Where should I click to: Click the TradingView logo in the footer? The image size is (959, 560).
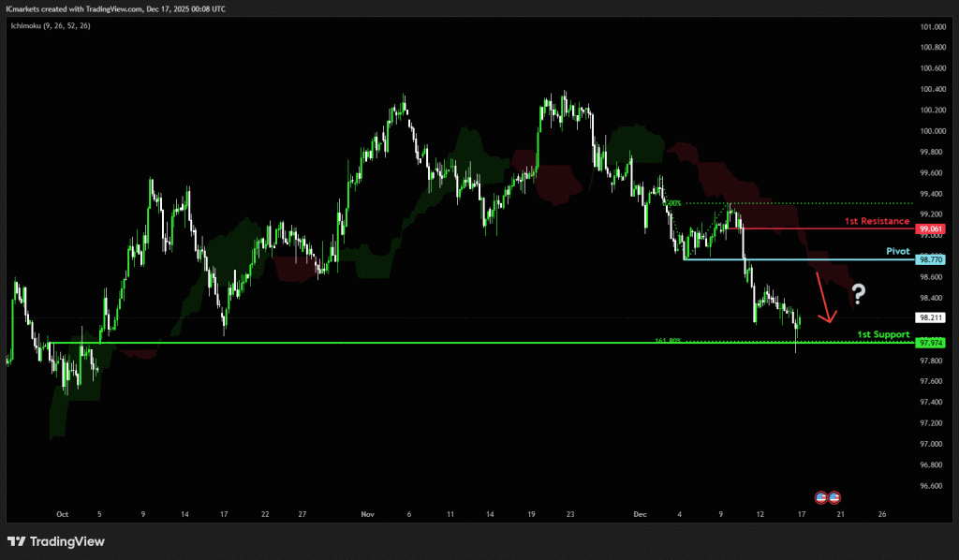(55, 541)
